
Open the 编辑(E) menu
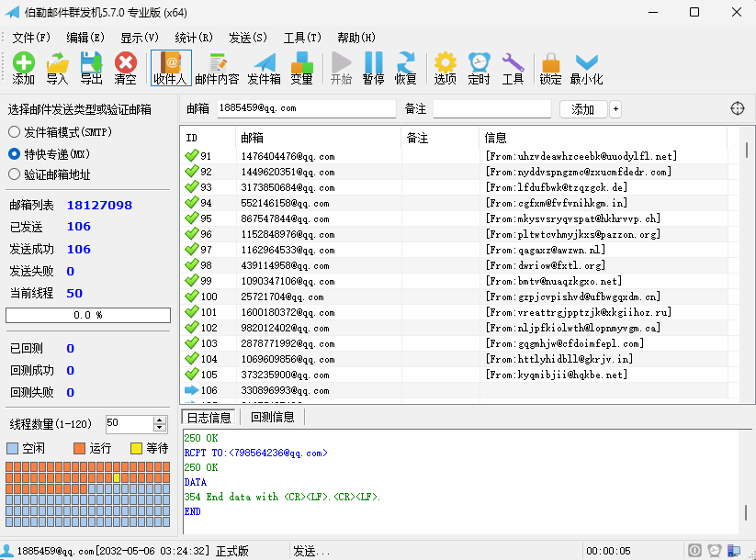tap(85, 38)
